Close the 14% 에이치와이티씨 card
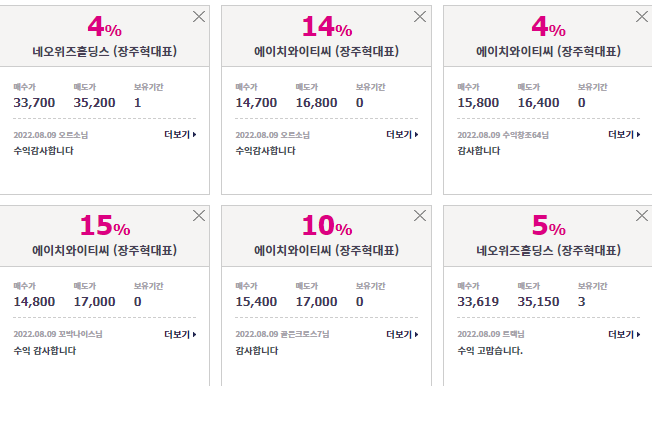Screen dimensions: 654x427 pyautogui.click(x=420, y=17)
